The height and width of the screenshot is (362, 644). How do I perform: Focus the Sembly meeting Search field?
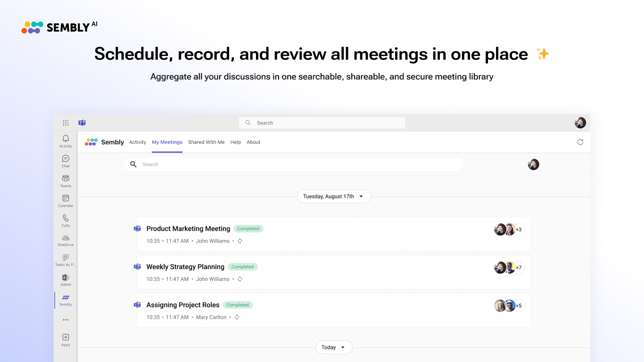tap(294, 165)
